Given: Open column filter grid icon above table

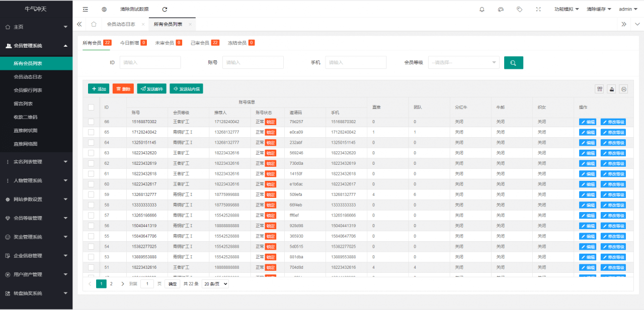Looking at the screenshot, I should point(600,89).
